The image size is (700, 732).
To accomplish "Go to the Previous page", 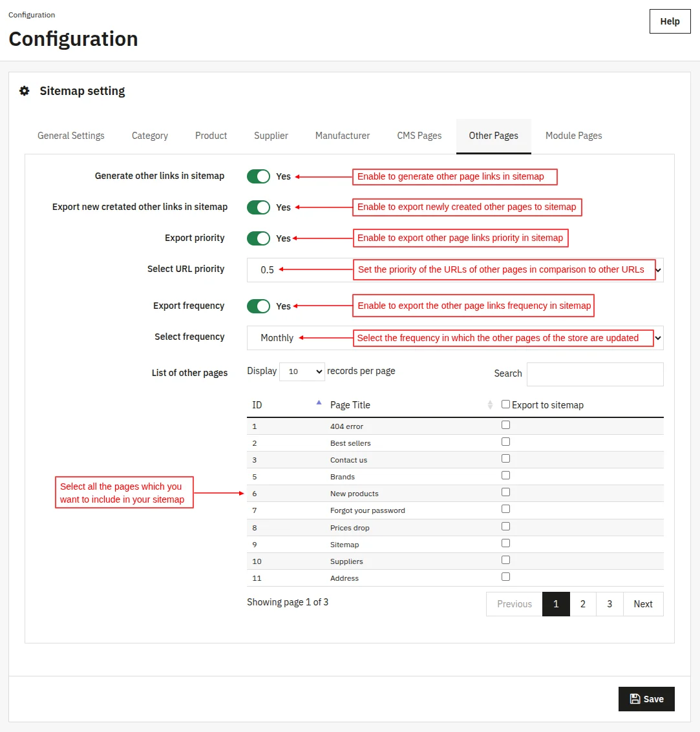I will (x=514, y=604).
